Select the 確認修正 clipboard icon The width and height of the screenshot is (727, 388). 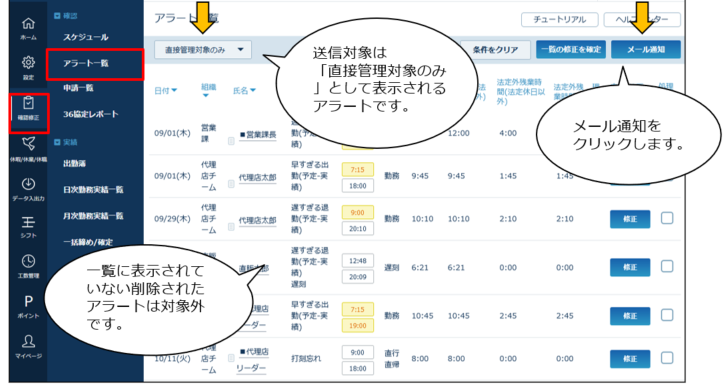click(x=28, y=102)
